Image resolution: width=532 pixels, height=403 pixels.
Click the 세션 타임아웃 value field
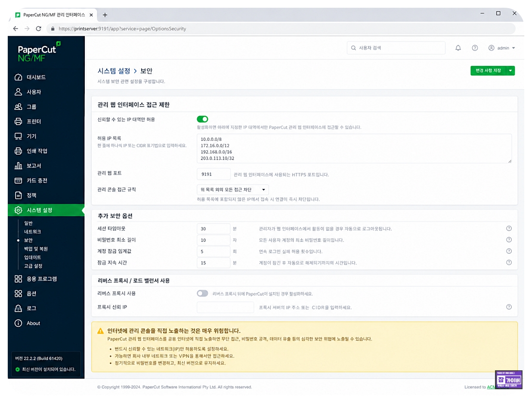[213, 229]
